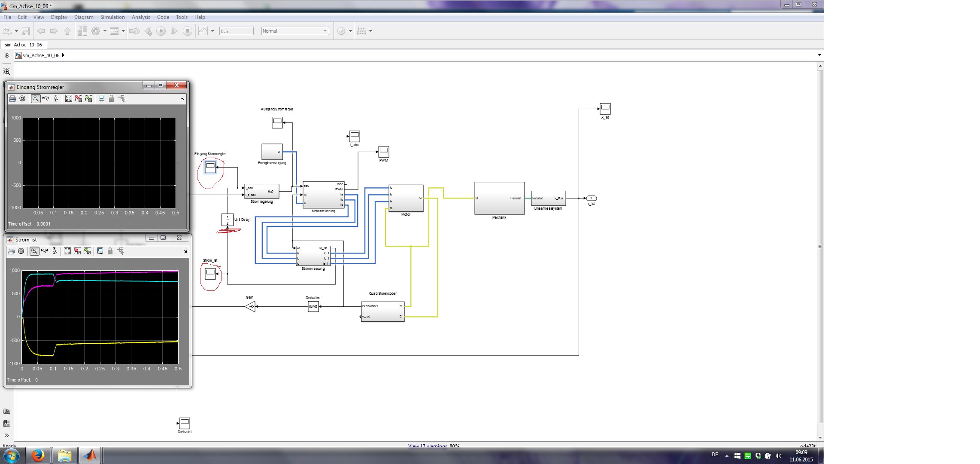Screen dimensions: 980x464
Task: Open the Simulation menu
Action: pos(112,17)
